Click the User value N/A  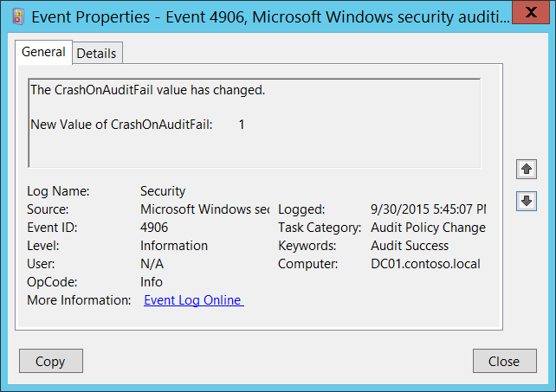152,264
